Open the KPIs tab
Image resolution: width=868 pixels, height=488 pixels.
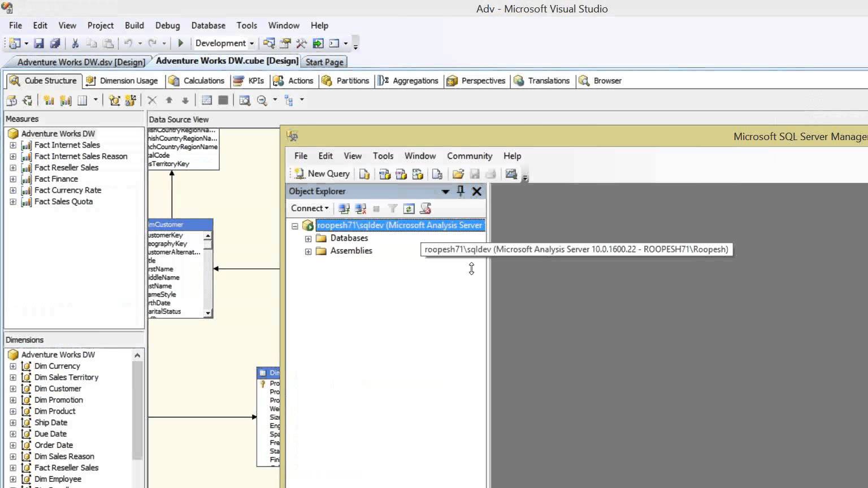pyautogui.click(x=249, y=81)
